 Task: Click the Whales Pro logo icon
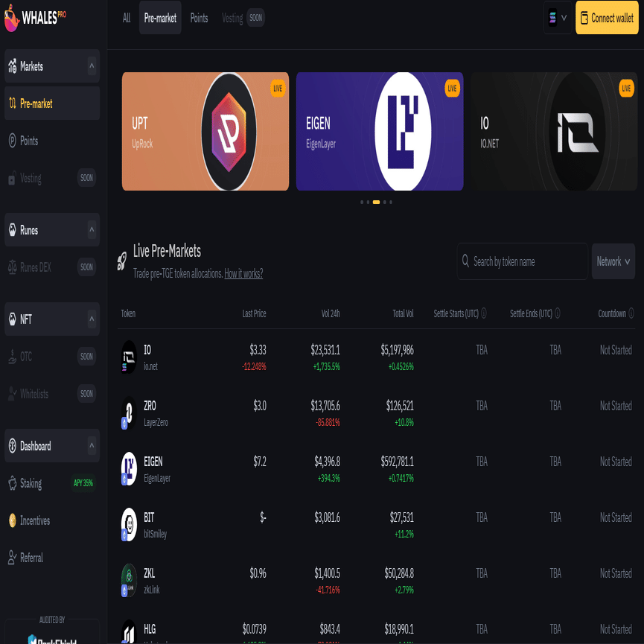(x=11, y=18)
